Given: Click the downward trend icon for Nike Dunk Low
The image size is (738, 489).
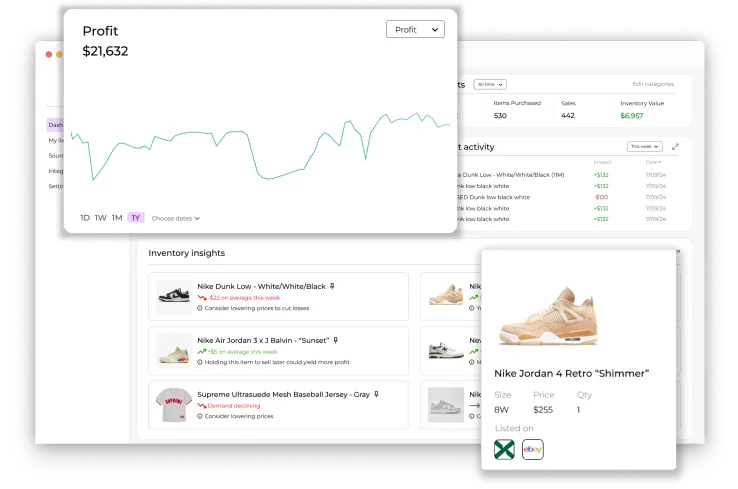Looking at the screenshot, I should point(202,297).
